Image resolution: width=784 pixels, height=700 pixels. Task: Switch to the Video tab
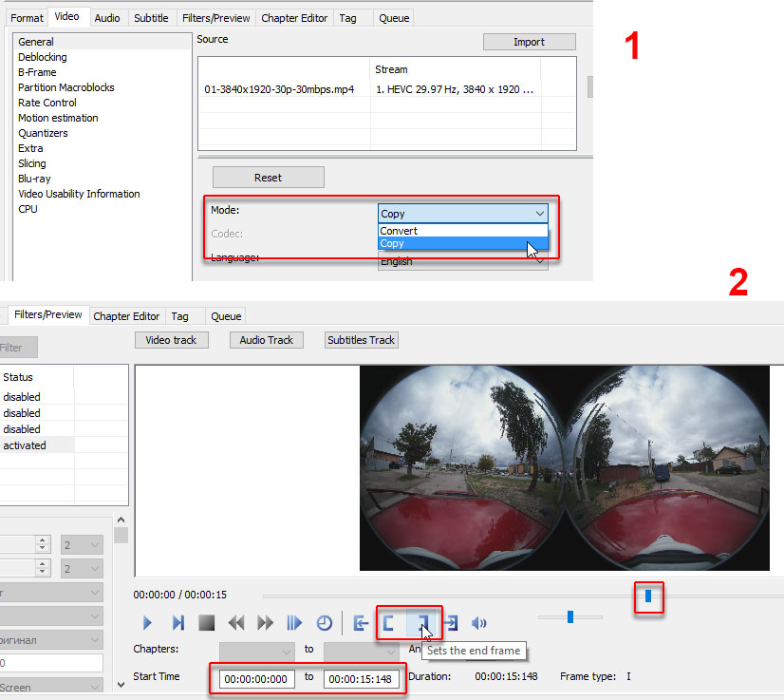tap(67, 16)
